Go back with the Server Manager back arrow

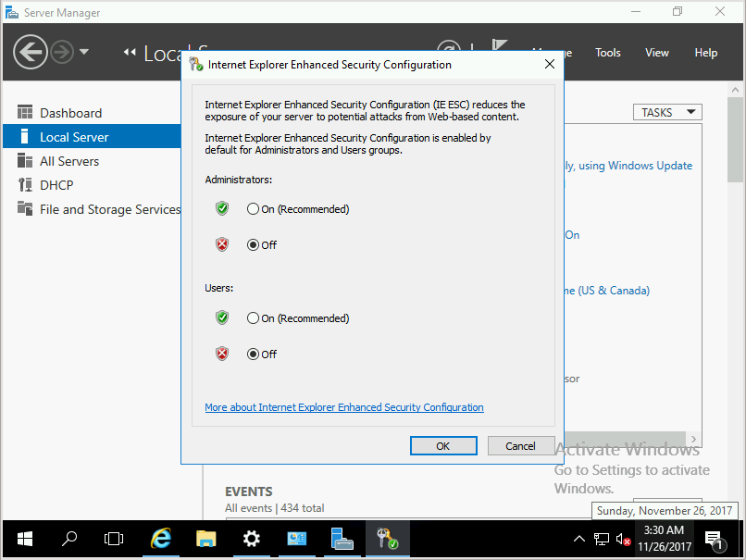click(31, 52)
